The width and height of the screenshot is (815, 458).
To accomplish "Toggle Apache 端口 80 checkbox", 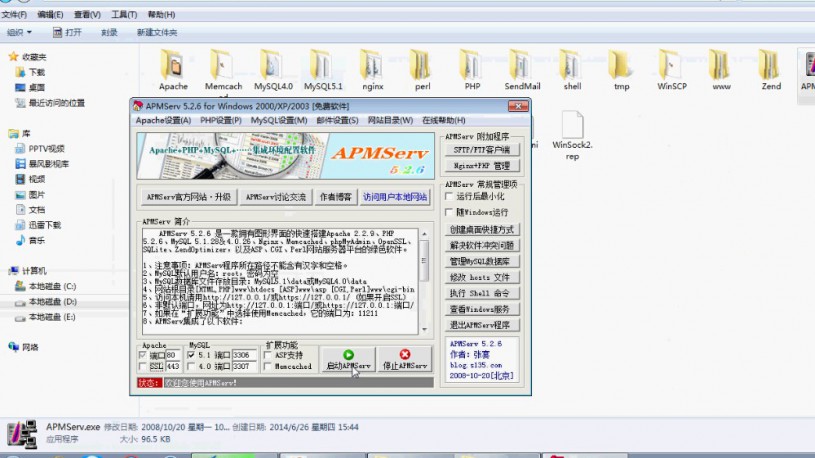I will (142, 355).
